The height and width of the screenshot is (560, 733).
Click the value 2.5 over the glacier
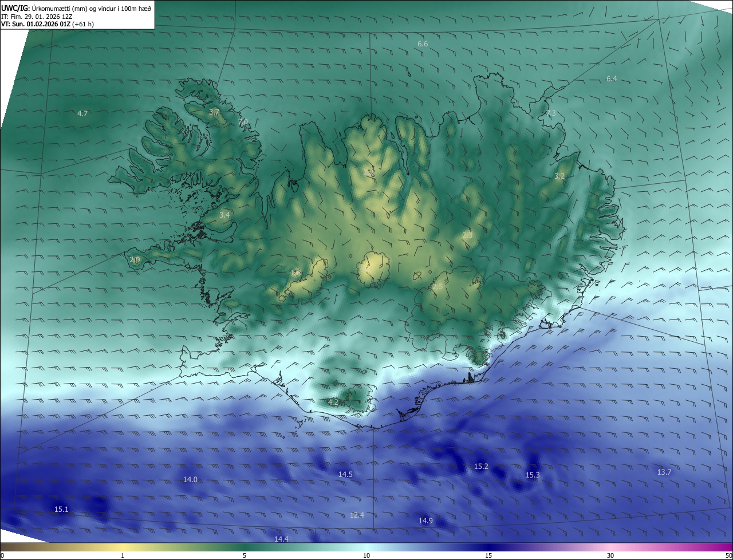pyautogui.click(x=438, y=286)
